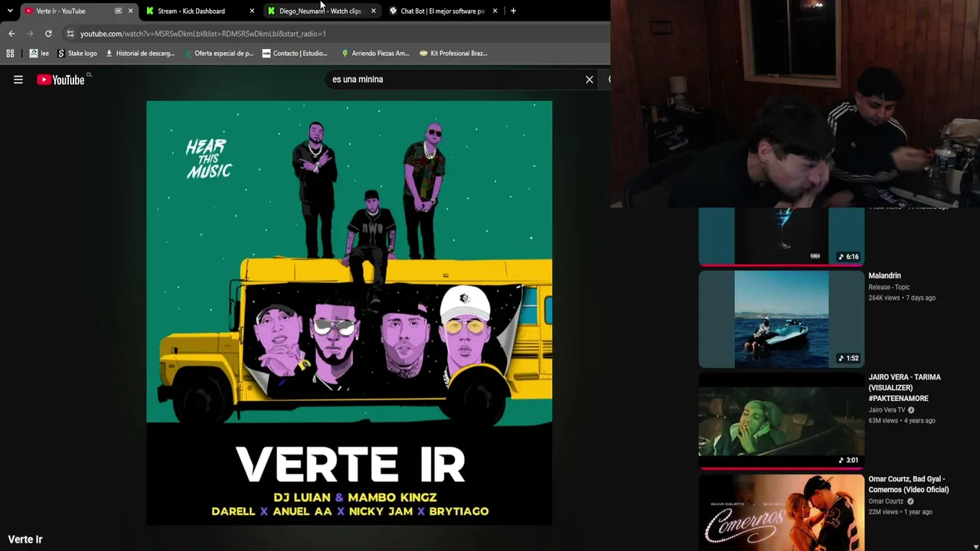Open the "Omar Courtz" channel name

[886, 501]
